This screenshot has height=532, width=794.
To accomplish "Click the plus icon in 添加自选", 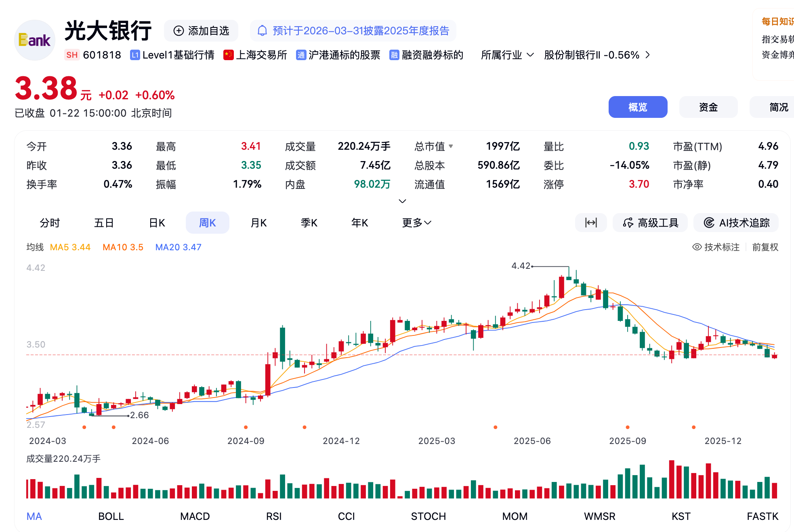I will [x=179, y=31].
